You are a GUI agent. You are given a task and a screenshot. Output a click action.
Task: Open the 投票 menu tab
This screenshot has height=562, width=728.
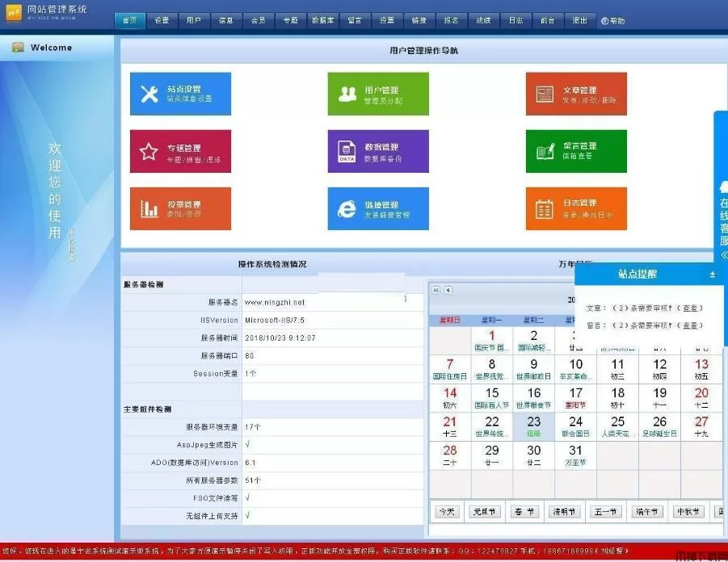[387, 20]
